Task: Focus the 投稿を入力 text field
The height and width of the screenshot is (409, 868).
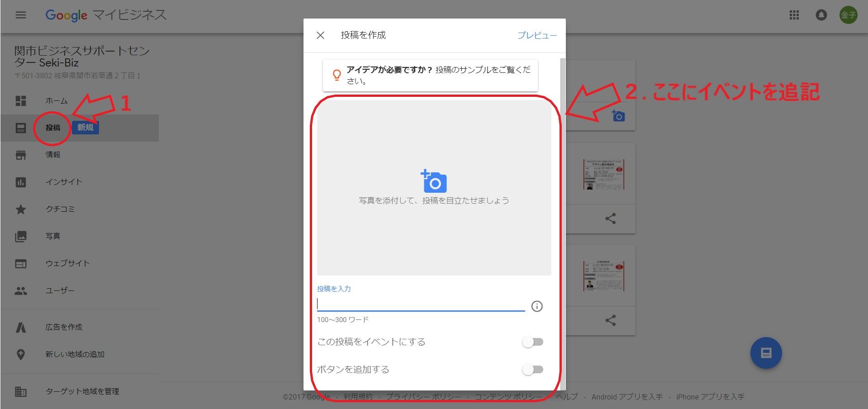Action: pyautogui.click(x=421, y=304)
